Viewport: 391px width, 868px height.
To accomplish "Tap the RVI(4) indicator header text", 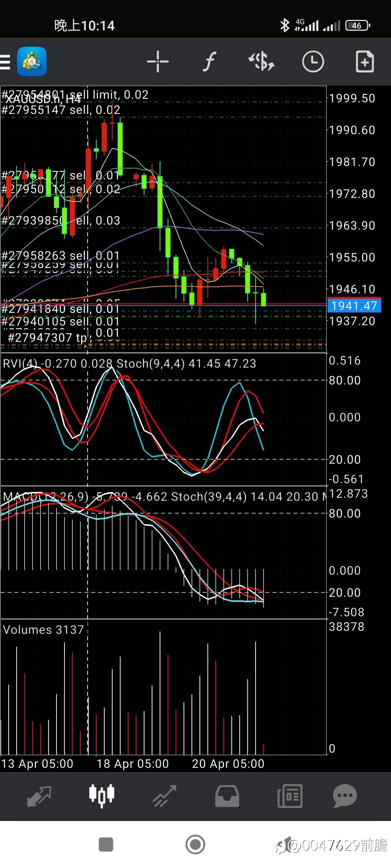I will (58, 363).
